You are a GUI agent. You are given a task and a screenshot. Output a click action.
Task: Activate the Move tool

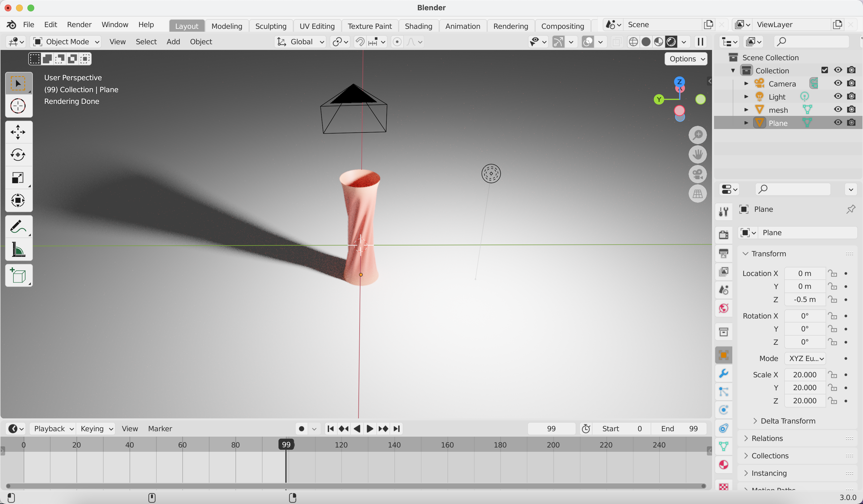[x=19, y=132]
